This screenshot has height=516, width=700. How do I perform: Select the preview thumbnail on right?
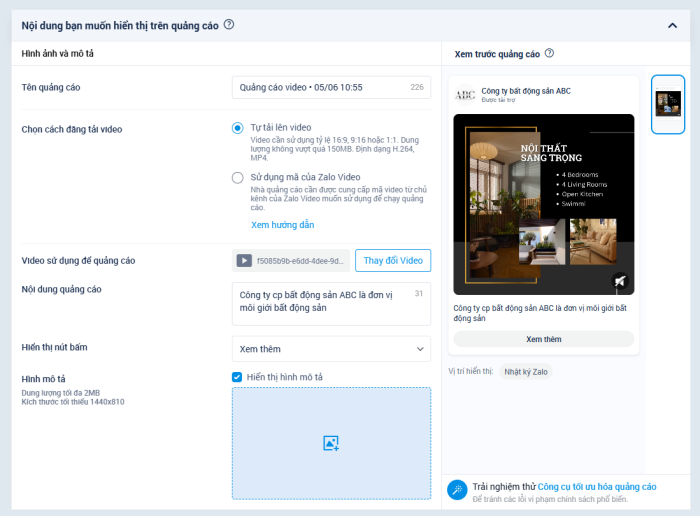point(668,104)
